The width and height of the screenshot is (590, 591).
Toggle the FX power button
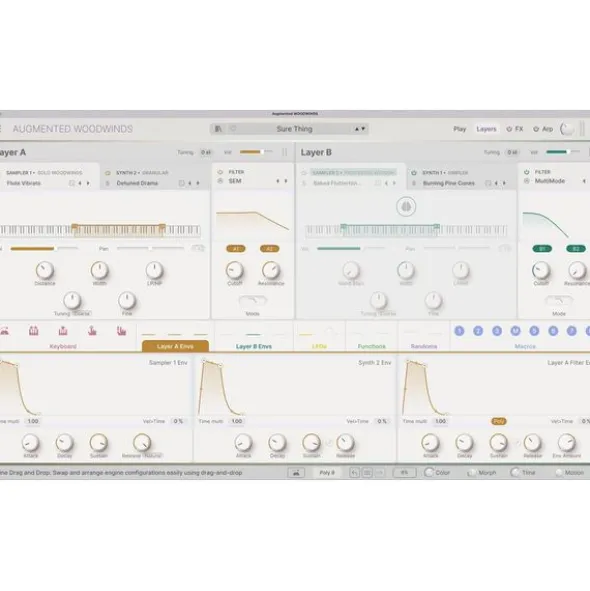[509, 129]
